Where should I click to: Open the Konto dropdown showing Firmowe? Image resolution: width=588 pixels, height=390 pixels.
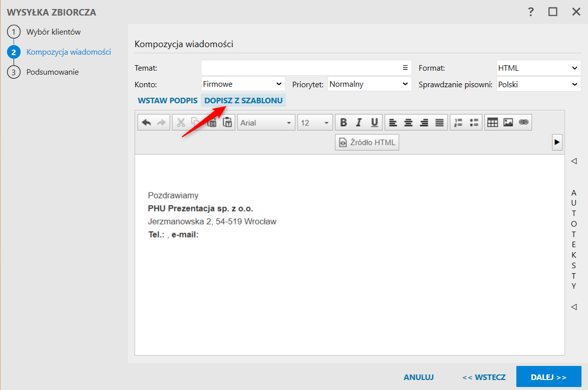coord(243,84)
